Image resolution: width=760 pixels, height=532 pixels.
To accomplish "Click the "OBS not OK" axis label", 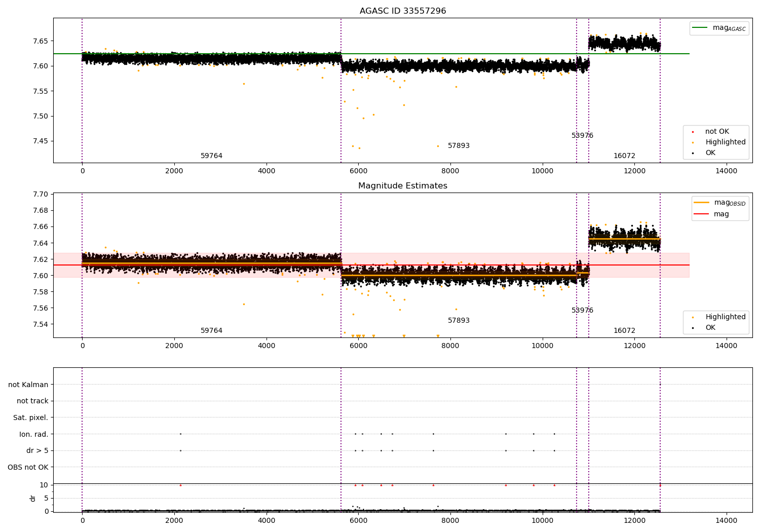I will click(28, 467).
